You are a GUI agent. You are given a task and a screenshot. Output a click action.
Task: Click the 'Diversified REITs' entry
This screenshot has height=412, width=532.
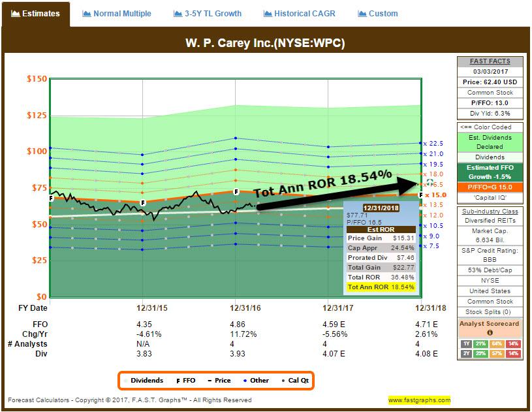point(490,221)
